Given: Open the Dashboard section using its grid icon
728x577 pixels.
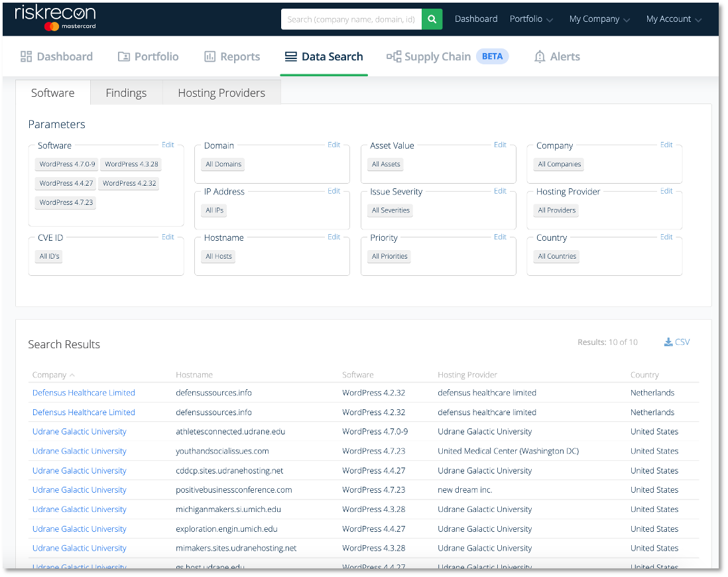Looking at the screenshot, I should click(x=27, y=57).
